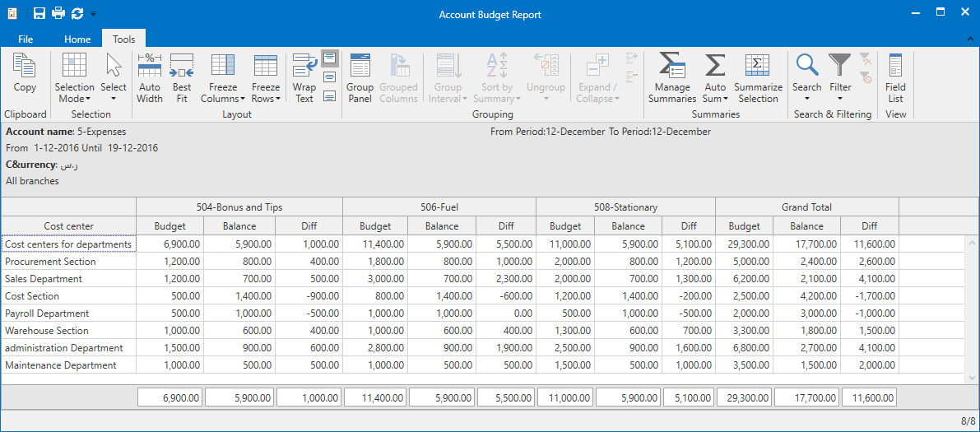Expand the Freeze Columns dropdown

(x=223, y=78)
